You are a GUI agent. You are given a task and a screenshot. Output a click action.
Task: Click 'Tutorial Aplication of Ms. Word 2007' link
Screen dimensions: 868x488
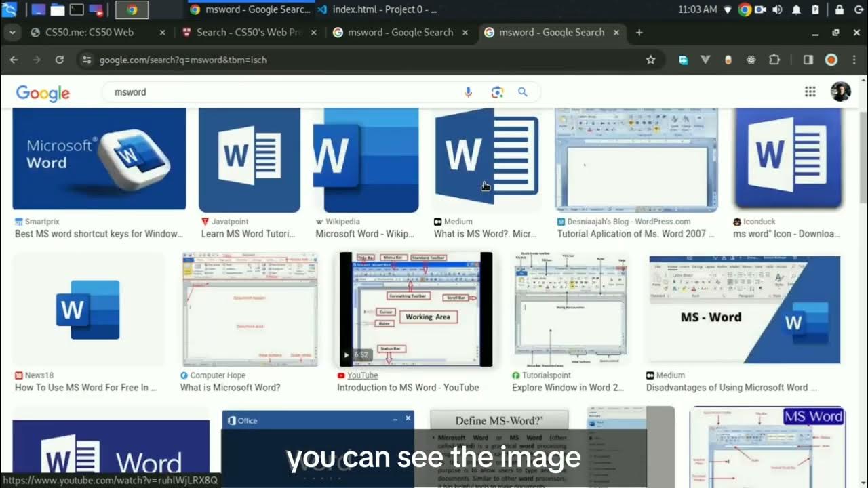[636, 234]
